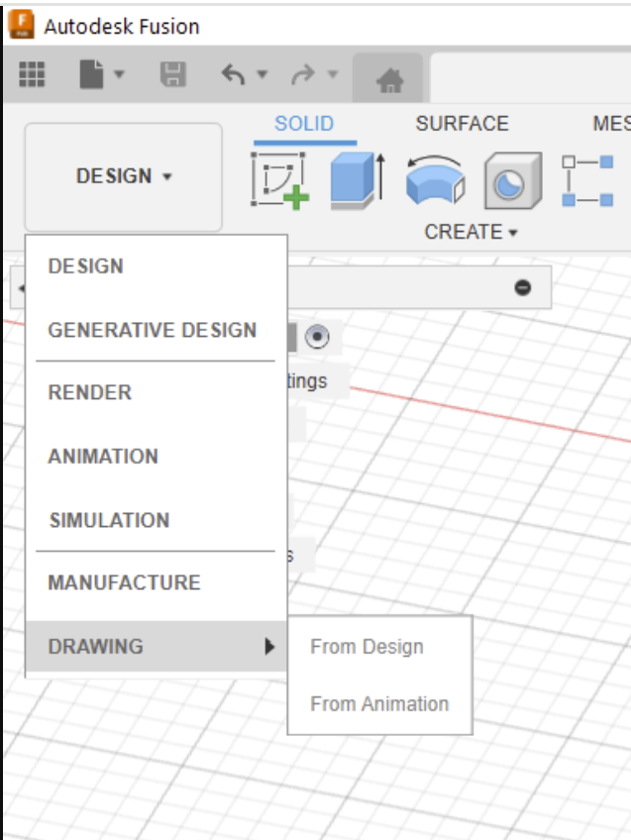Switch to the SOLID tab
631x840 pixels.
coord(304,124)
